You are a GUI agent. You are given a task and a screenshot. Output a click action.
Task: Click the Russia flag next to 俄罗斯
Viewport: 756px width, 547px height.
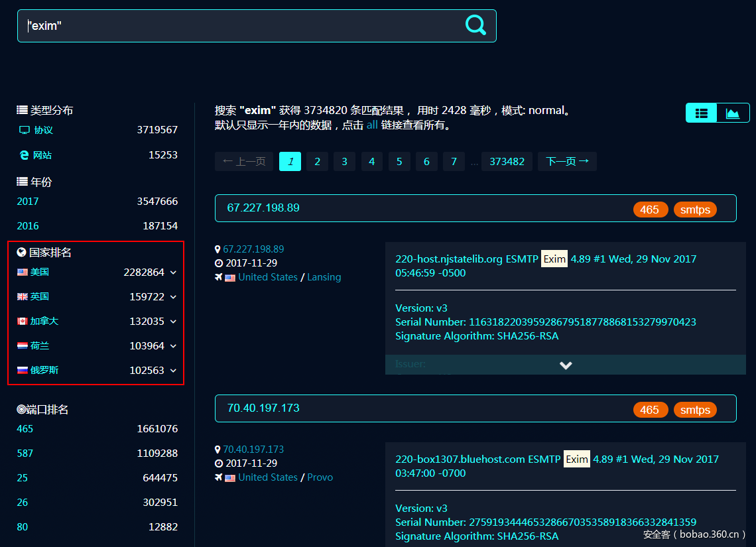23,370
